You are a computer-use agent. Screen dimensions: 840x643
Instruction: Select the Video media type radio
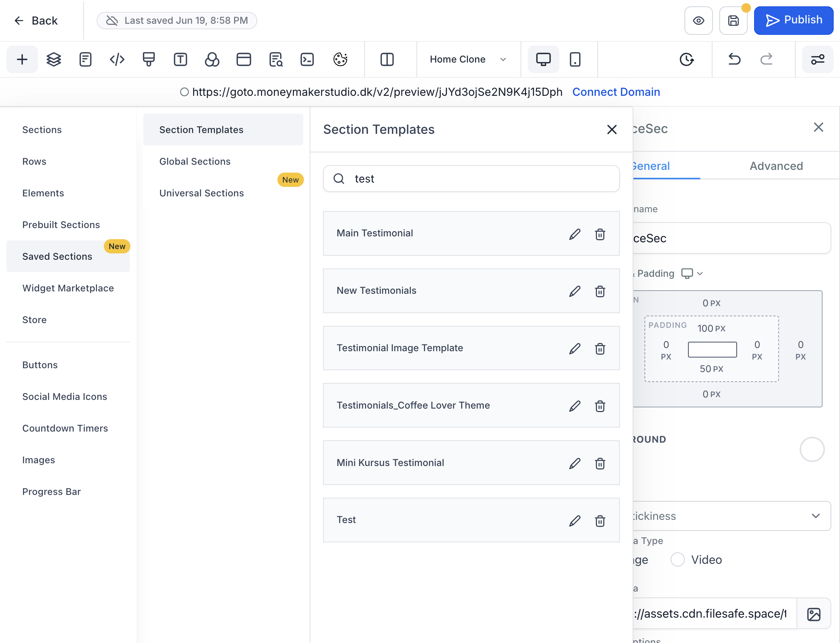click(x=678, y=559)
